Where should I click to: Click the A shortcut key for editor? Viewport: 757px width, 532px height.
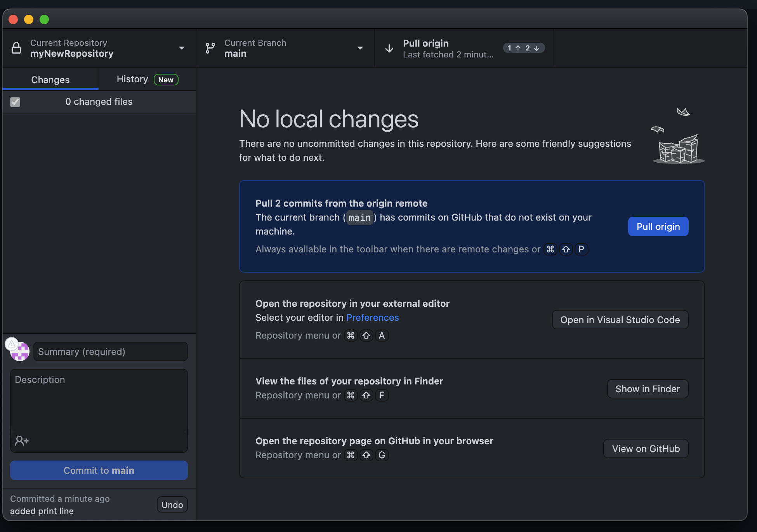pos(382,336)
